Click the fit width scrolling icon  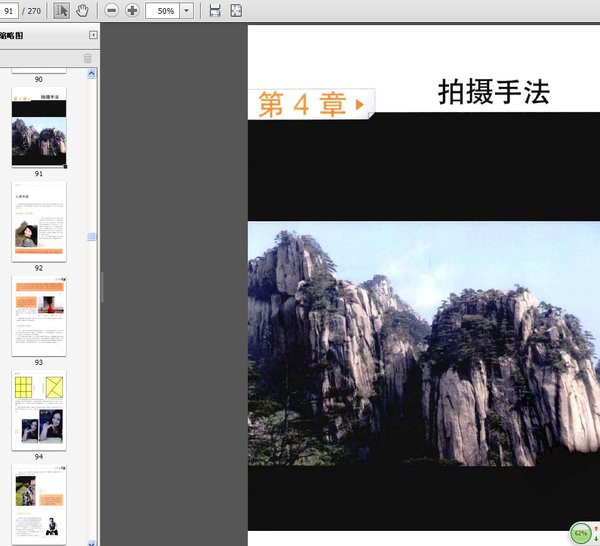click(215, 11)
